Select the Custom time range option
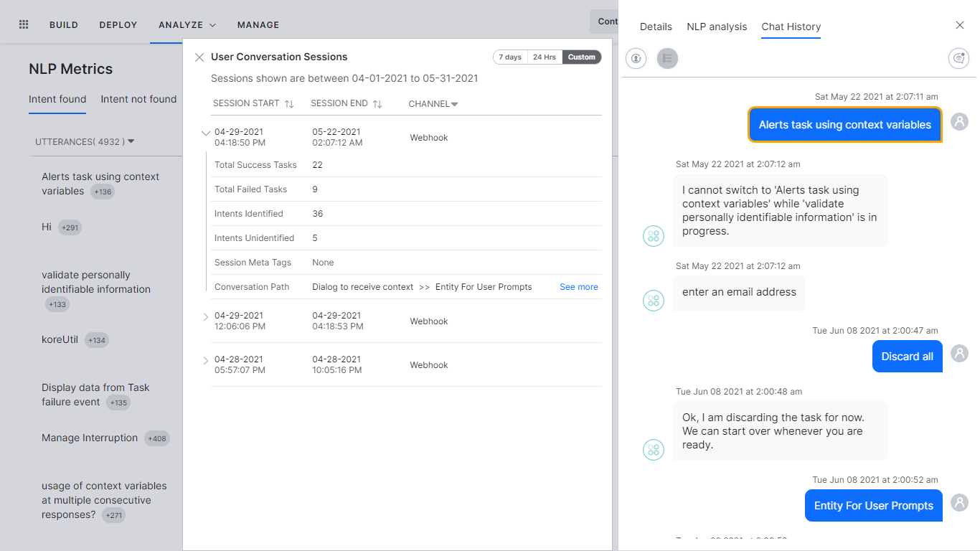Image resolution: width=980 pixels, height=551 pixels. coord(582,57)
